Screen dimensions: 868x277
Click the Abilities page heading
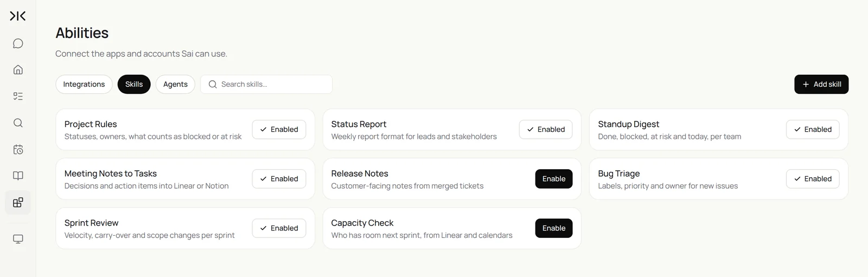point(82,33)
